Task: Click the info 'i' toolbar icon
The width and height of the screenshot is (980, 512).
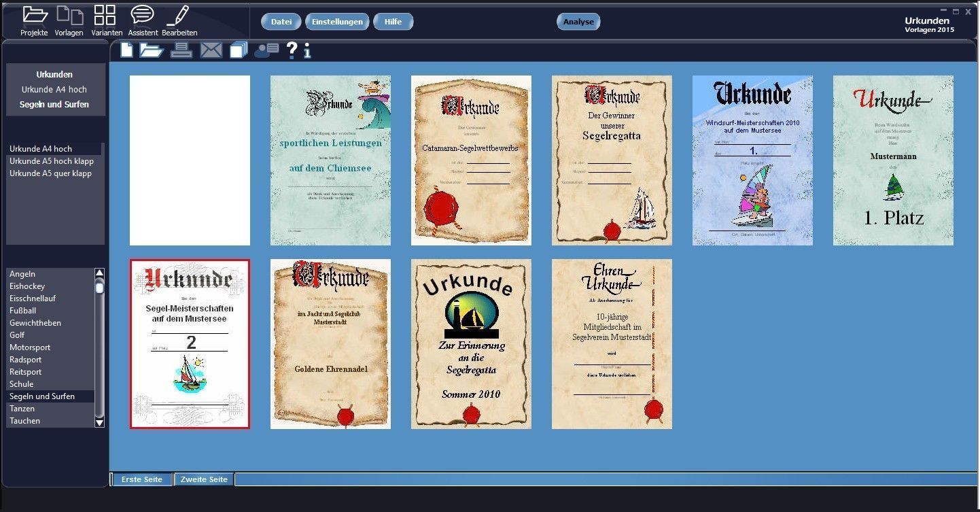Action: [308, 51]
